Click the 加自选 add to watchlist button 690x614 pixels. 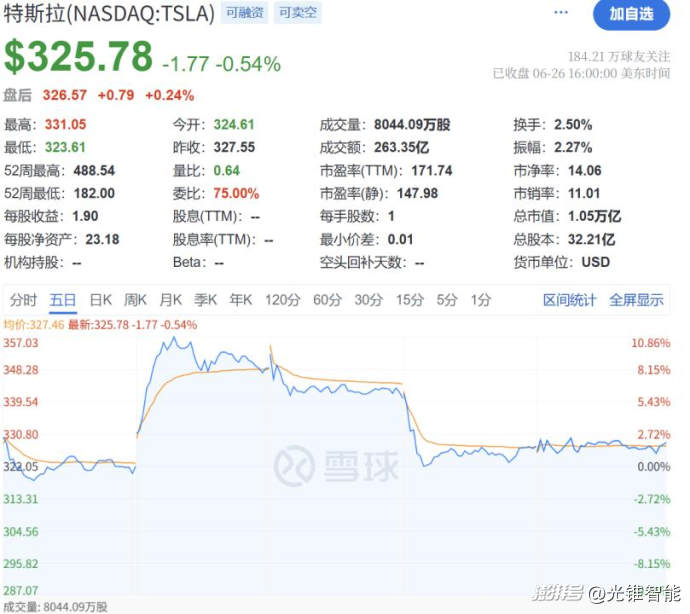coord(631,15)
